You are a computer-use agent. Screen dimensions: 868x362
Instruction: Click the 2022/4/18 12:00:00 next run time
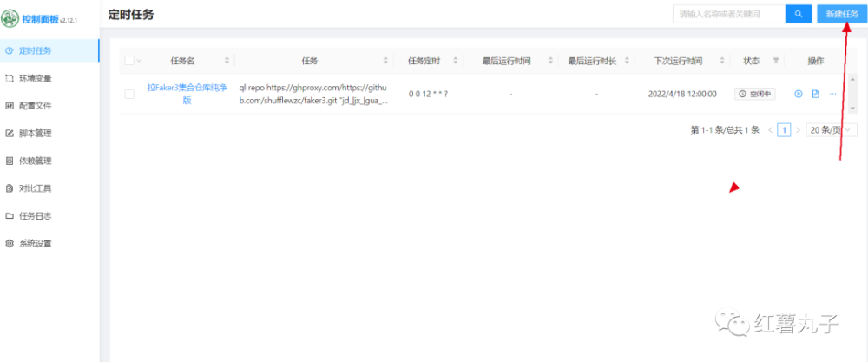point(682,94)
